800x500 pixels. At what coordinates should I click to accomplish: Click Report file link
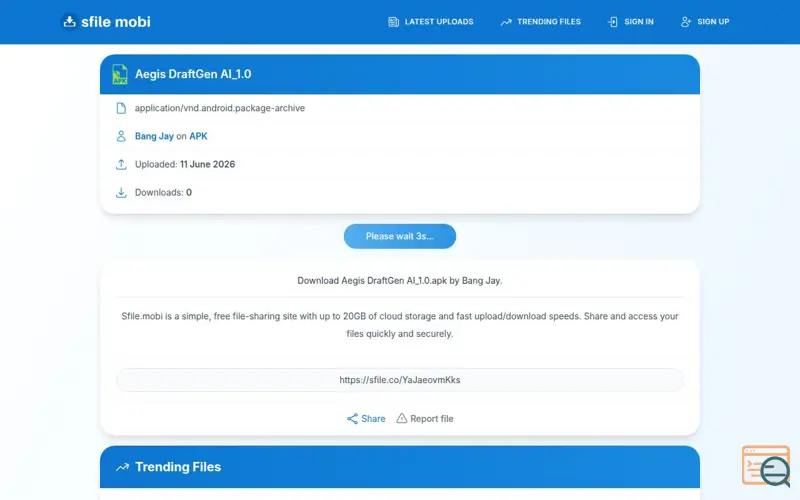tap(432, 419)
